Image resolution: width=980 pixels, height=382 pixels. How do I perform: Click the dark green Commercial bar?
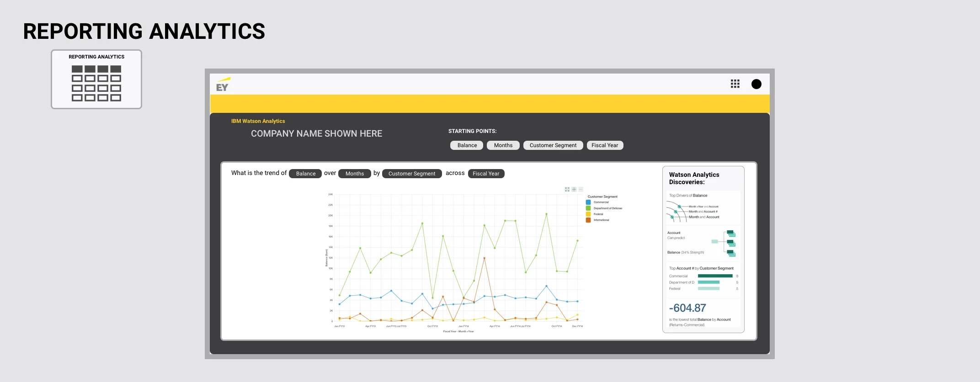pos(715,276)
